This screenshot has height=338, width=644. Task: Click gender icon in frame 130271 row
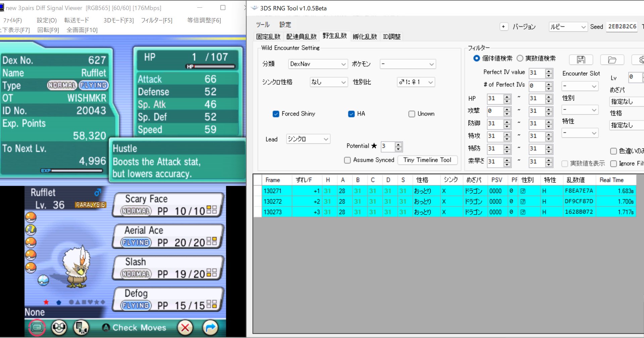pyautogui.click(x=523, y=191)
